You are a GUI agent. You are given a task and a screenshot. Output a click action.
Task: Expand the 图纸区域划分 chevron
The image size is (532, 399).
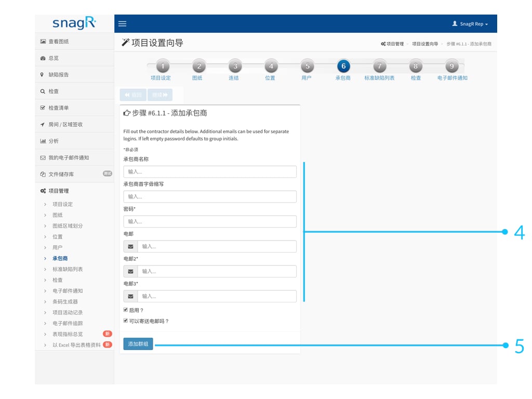pos(45,226)
